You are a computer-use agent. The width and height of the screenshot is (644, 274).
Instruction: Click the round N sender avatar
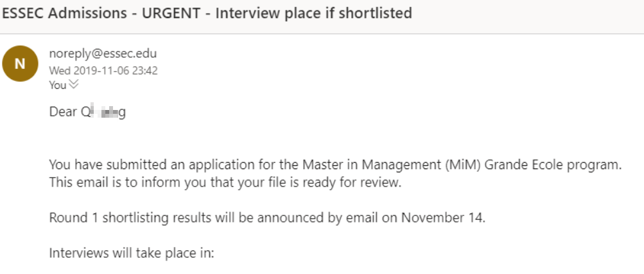(19, 64)
